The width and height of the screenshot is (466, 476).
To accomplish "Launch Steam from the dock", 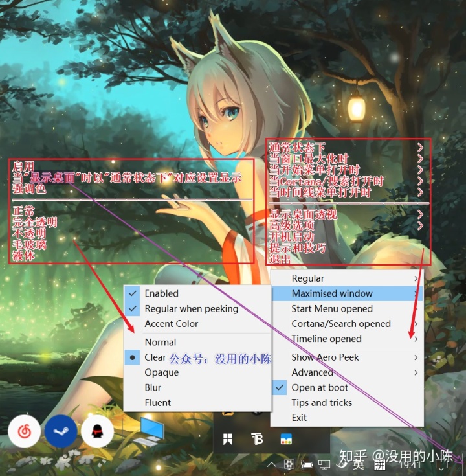I will point(61,431).
